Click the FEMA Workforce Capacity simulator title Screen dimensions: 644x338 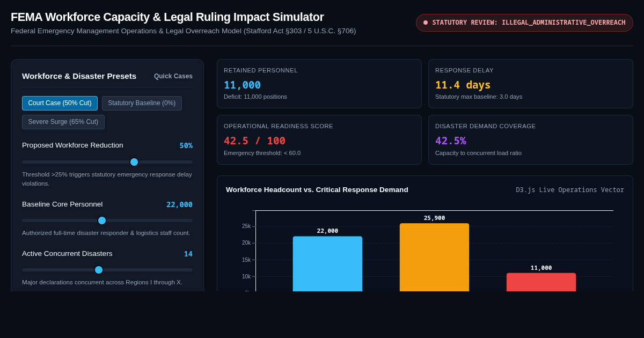click(x=167, y=17)
